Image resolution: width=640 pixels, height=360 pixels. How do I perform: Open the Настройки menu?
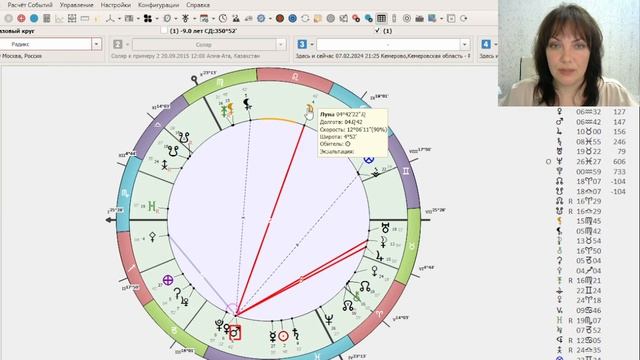[x=116, y=5]
